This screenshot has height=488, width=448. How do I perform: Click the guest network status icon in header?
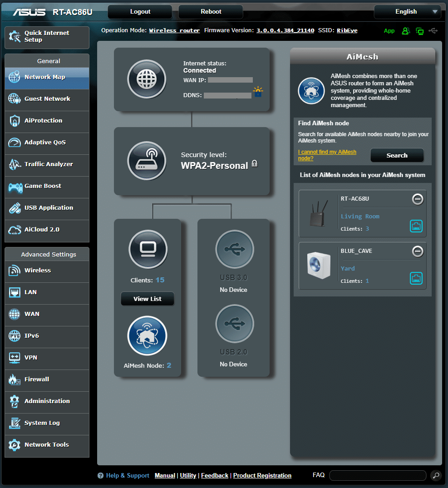click(405, 31)
